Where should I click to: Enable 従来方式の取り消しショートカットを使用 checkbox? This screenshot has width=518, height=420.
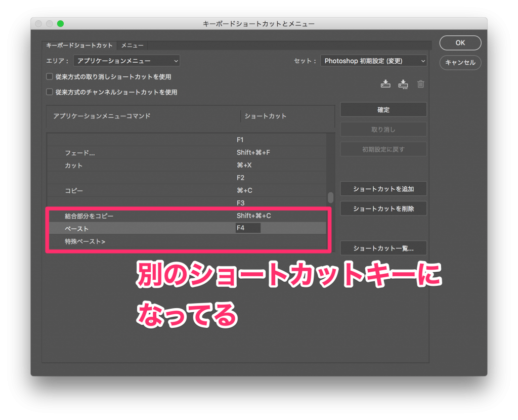click(x=50, y=77)
